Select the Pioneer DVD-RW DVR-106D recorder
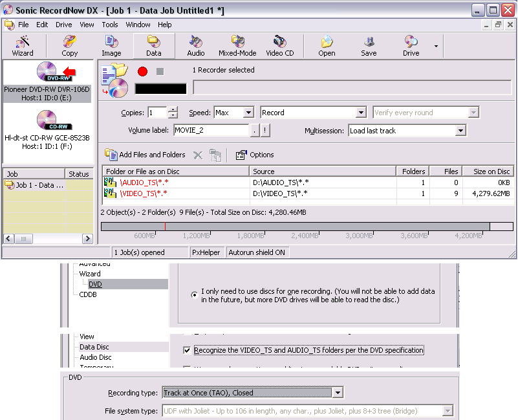The image size is (518, 420). tap(47, 82)
